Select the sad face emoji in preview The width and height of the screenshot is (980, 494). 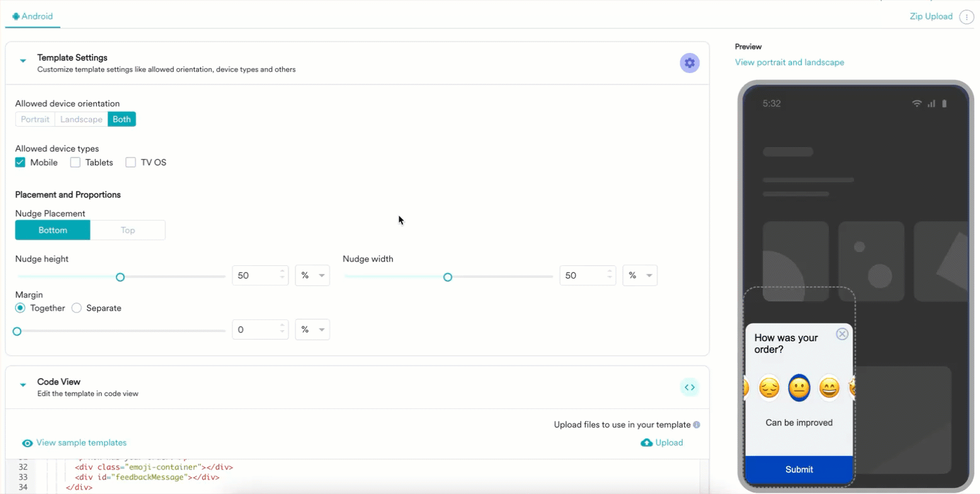[769, 388]
